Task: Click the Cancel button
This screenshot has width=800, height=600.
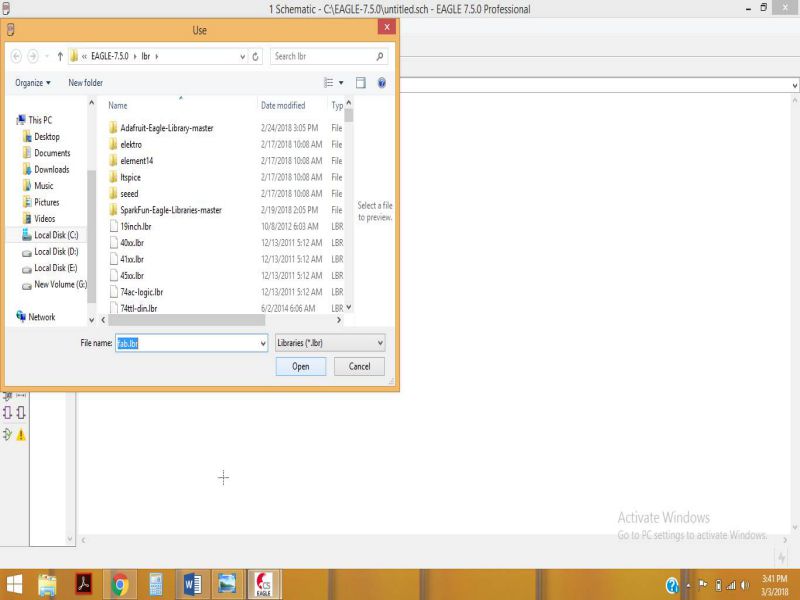Action: 359,366
